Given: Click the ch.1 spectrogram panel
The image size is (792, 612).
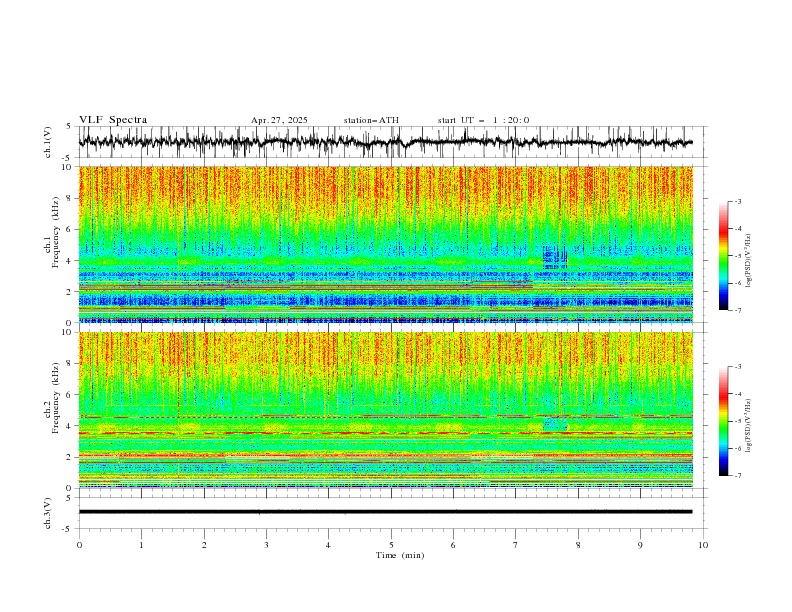Looking at the screenshot, I should 385,244.
